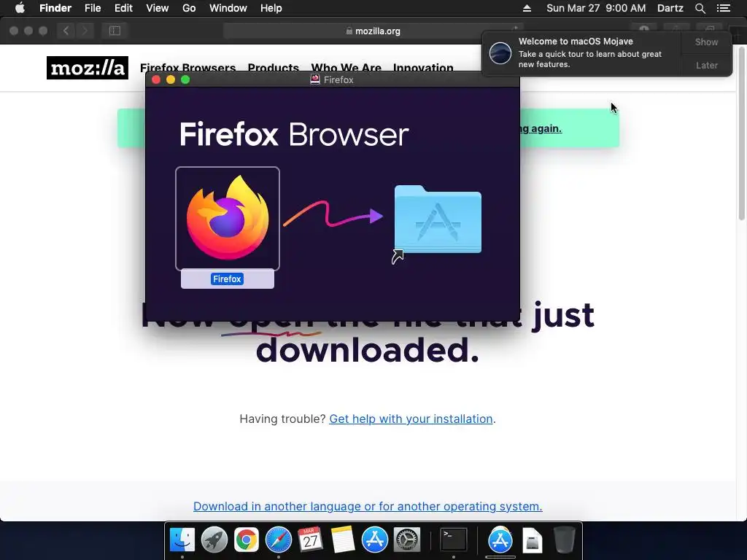Zoom the Firefox installer window
Viewport: 747px width, 560px height.
[185, 79]
